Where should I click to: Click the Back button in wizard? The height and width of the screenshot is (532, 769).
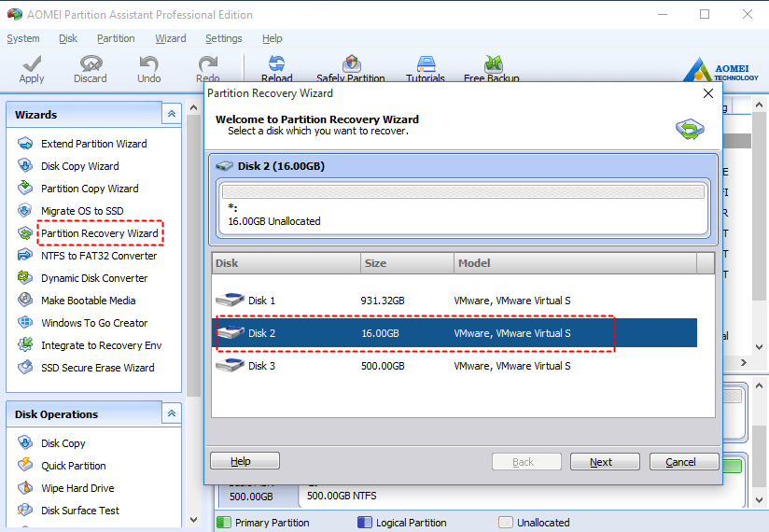click(x=526, y=462)
